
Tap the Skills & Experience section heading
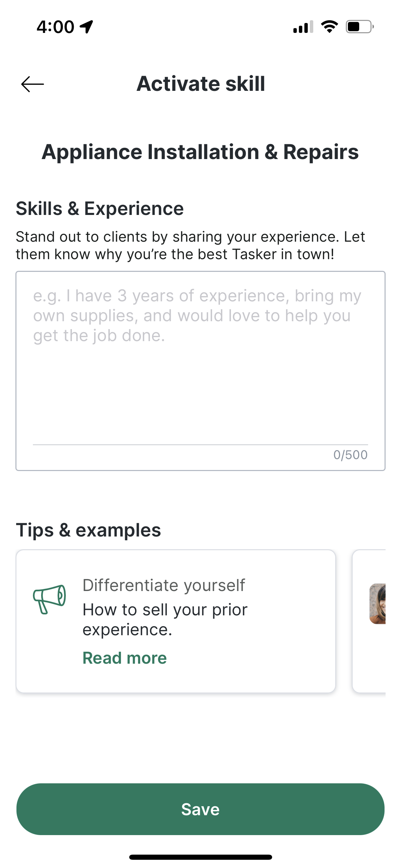point(100,208)
